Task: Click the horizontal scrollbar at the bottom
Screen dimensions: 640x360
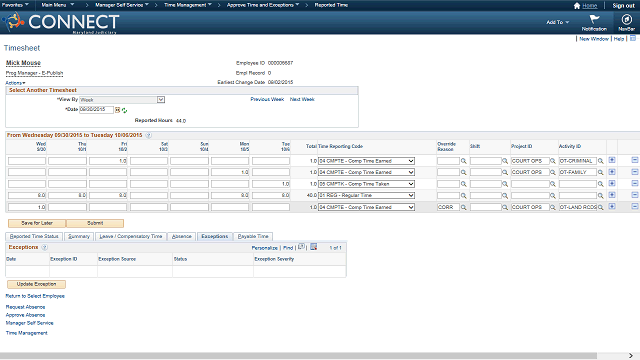Action: [298, 356]
